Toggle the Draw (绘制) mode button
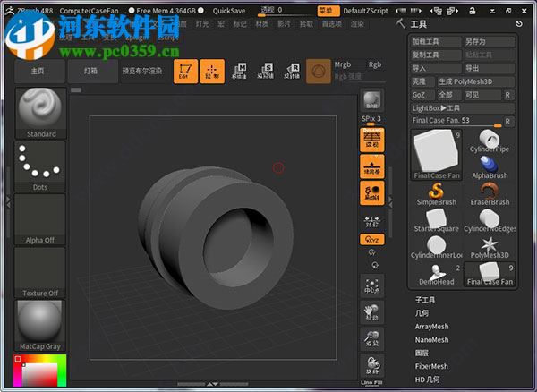 click(212, 72)
